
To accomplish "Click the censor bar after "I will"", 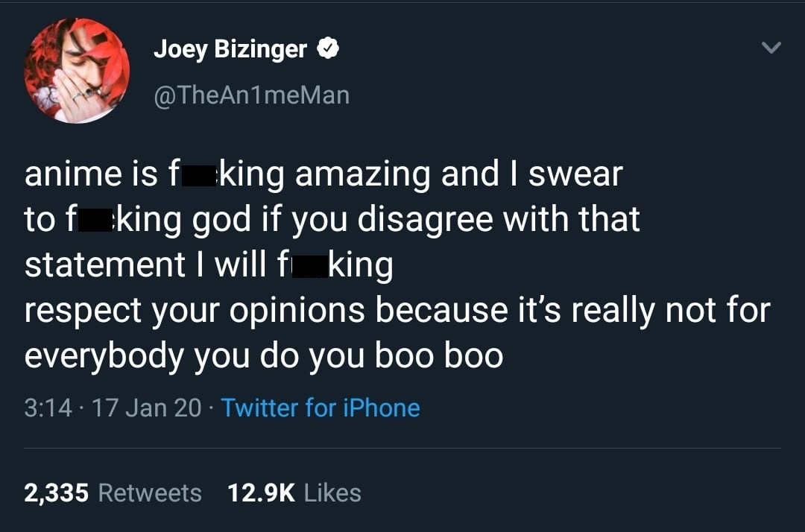I will coord(306,267).
